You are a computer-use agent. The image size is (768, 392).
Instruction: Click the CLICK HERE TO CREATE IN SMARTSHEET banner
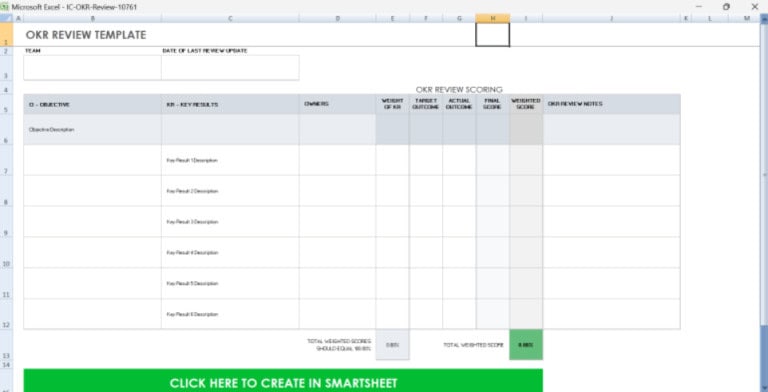click(283, 381)
